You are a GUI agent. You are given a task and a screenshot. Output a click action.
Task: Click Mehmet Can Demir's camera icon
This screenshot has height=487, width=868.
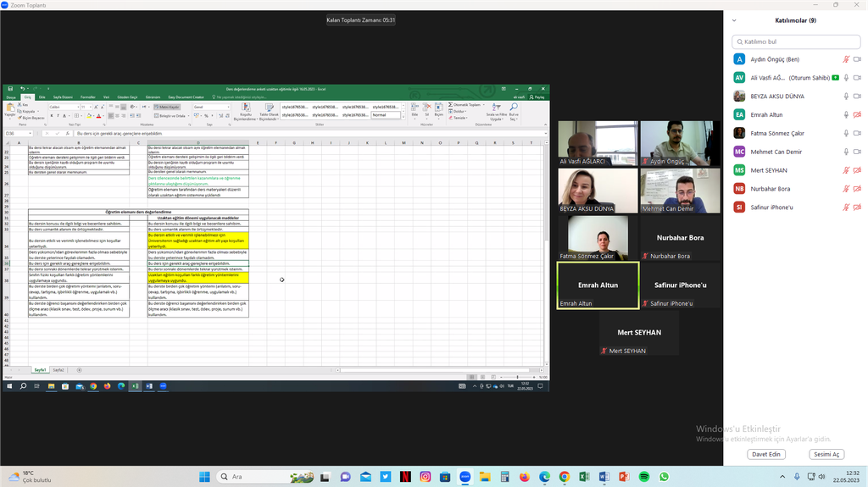tap(857, 152)
